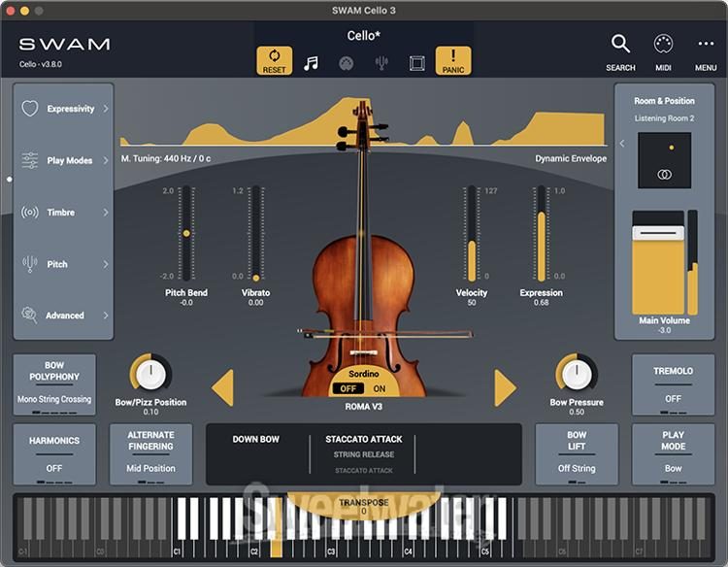Open the tuning fork page icon in the center toolbar
This screenshot has width=728, height=567.
[381, 63]
